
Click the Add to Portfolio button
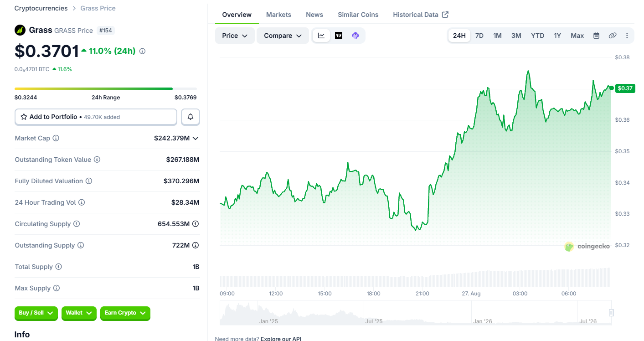pyautogui.click(x=96, y=117)
